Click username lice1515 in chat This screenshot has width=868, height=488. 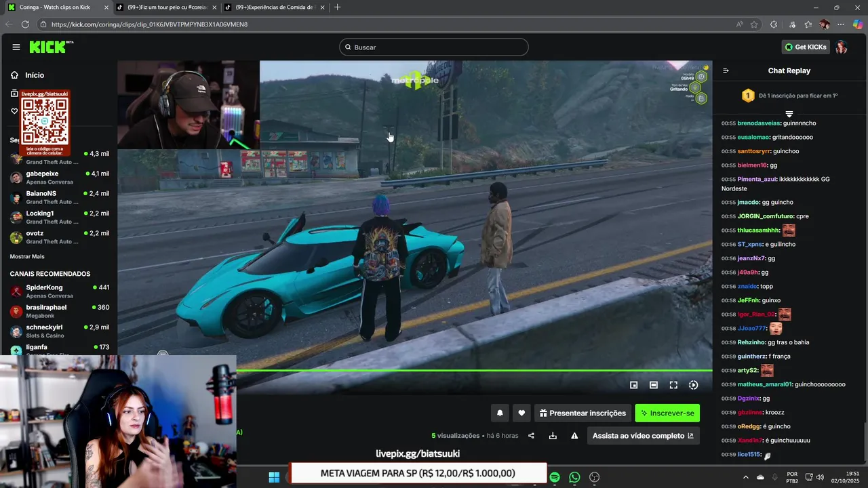click(749, 454)
